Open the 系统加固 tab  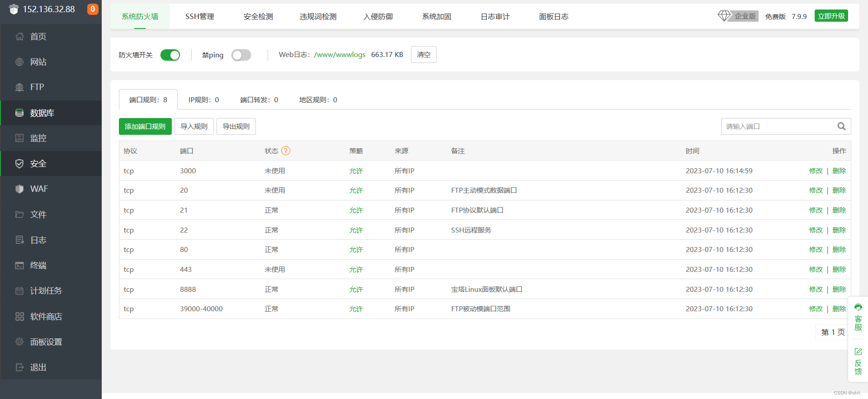click(437, 16)
